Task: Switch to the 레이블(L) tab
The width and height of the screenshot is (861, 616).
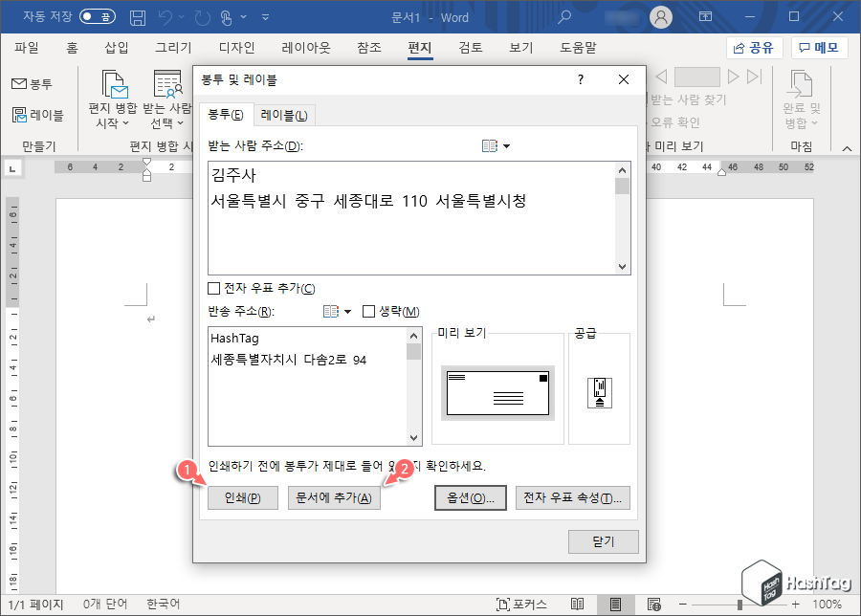Action: [x=286, y=112]
